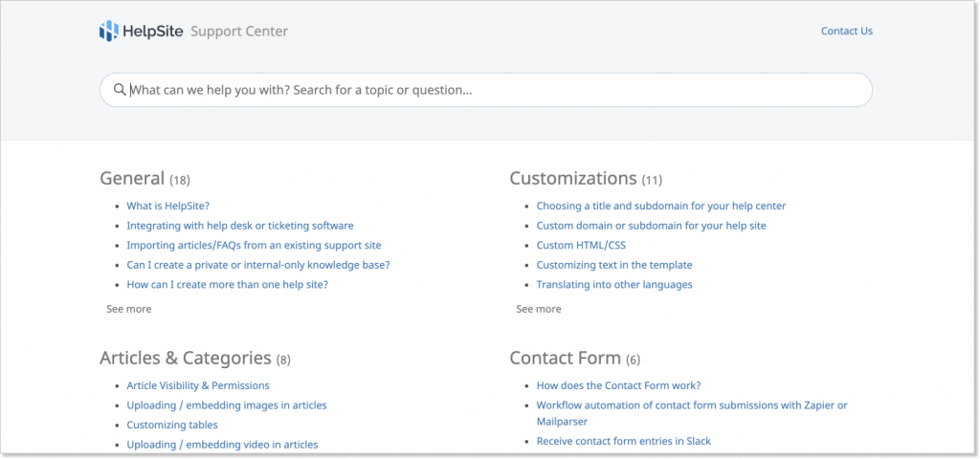This screenshot has height=459, width=980.
Task: Open 'Choosing a title and subdomain' article
Action: (x=661, y=207)
